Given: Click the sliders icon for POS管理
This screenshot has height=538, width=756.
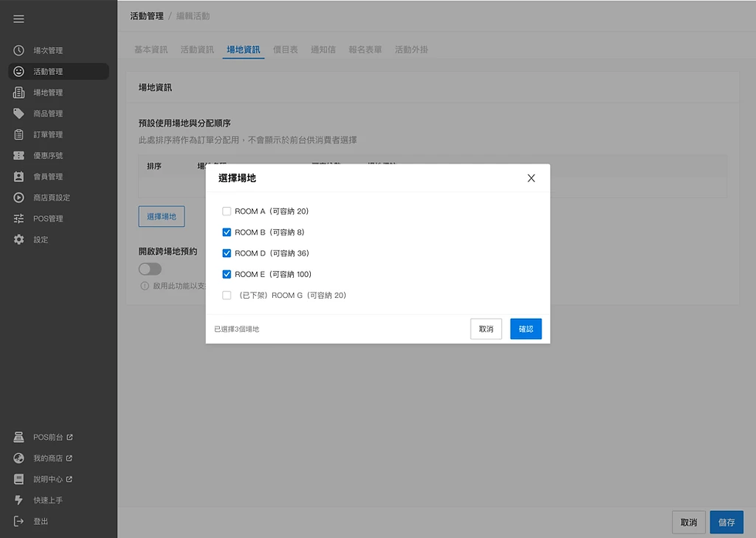Looking at the screenshot, I should (19, 218).
